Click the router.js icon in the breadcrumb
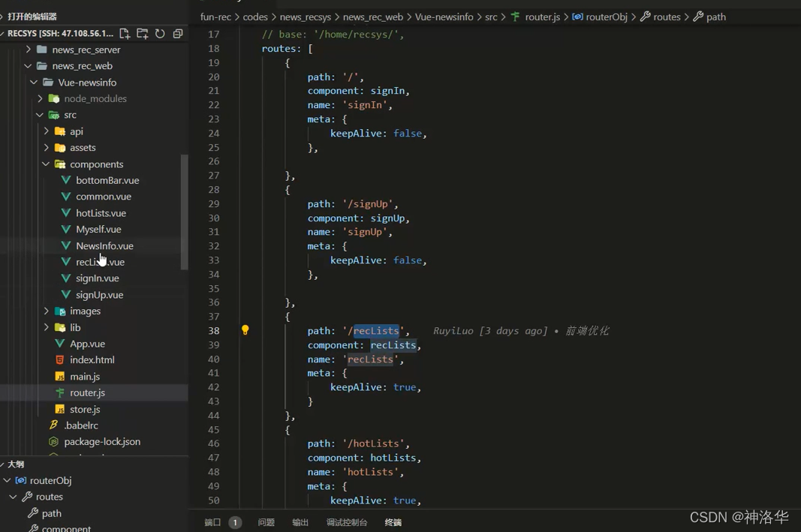The image size is (801, 532). [x=516, y=17]
